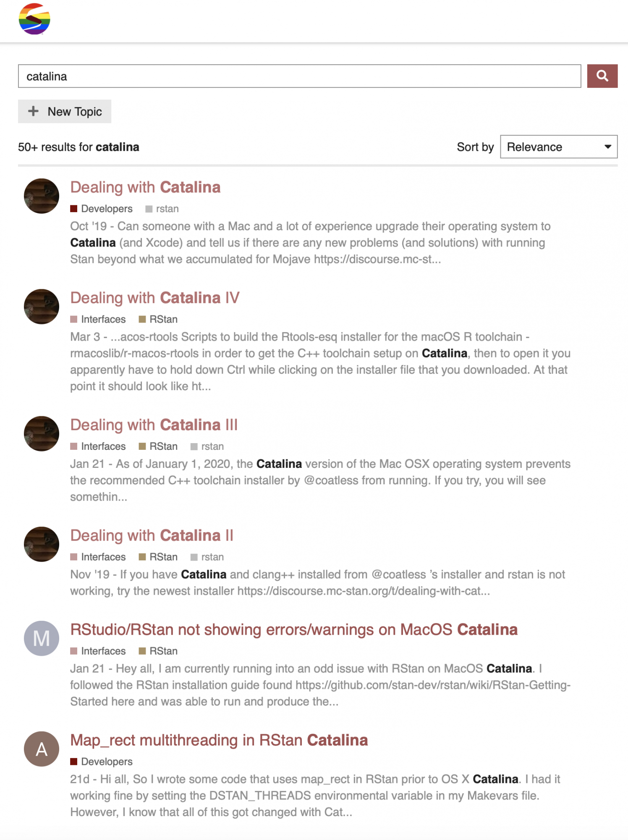Click avatar beside Dealing with Catalina III
628x840 pixels.
[x=41, y=434]
